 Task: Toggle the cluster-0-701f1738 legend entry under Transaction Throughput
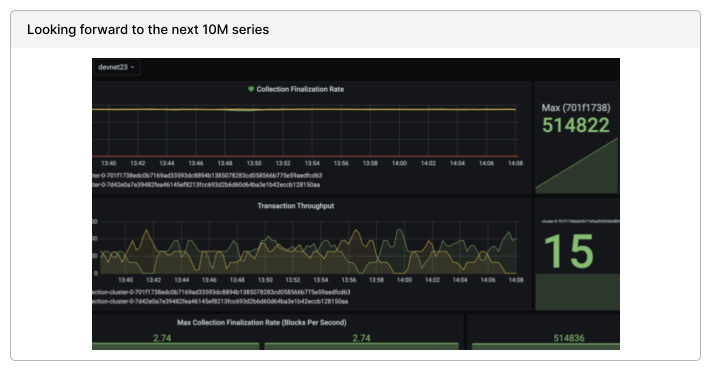click(221, 292)
